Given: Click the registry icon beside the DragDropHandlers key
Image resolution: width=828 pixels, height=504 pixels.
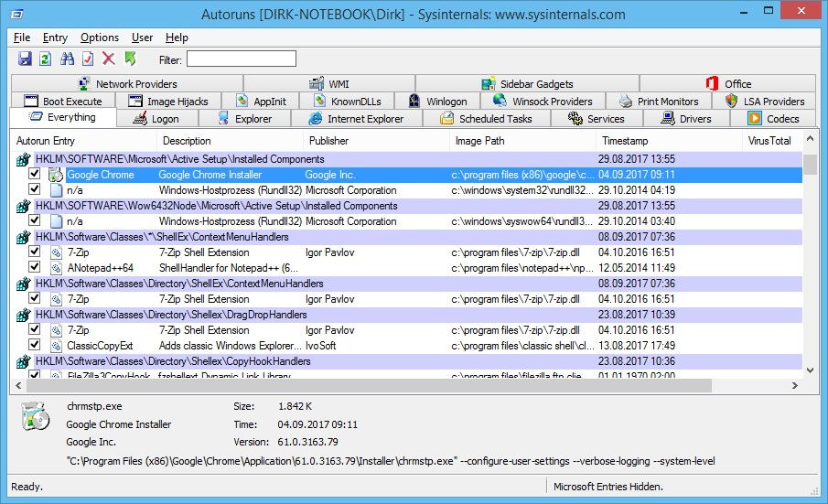Looking at the screenshot, I should coord(23,315).
